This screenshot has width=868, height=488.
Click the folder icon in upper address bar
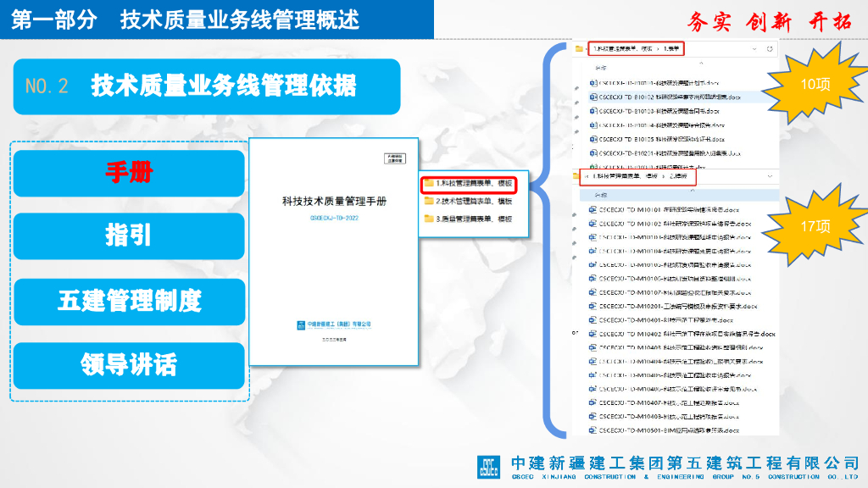point(579,48)
